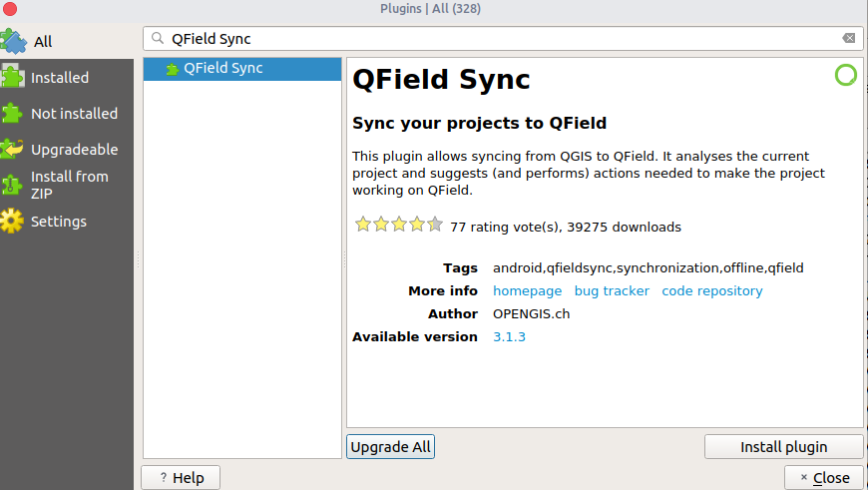
Task: Click the Not installed puzzle icon
Action: click(x=12, y=113)
